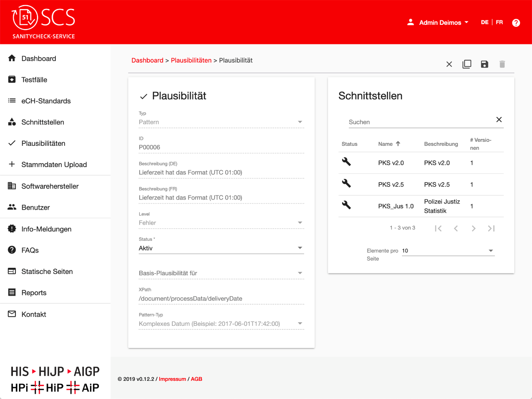Click the wrench icon for PKS v2.0
Image resolution: width=532 pixels, height=399 pixels.
(x=346, y=162)
